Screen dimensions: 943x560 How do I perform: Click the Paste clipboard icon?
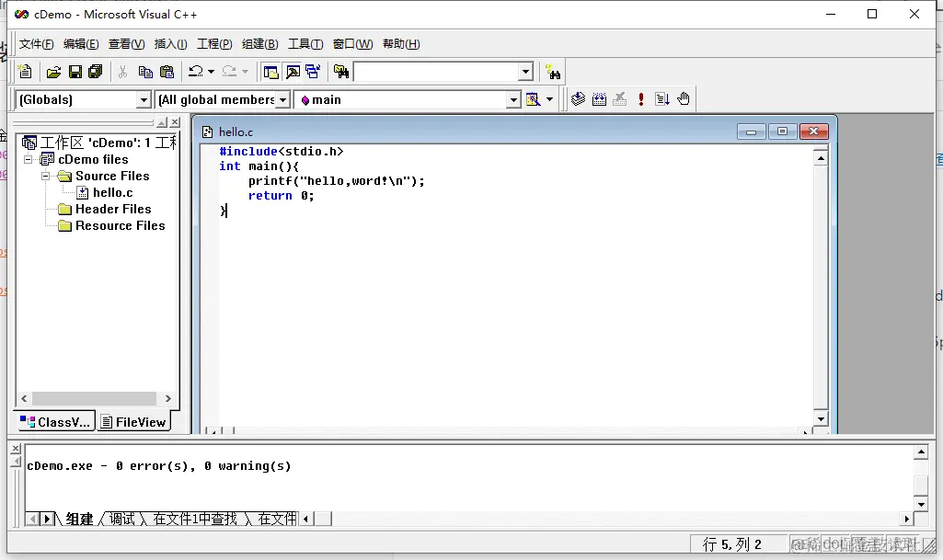167,72
